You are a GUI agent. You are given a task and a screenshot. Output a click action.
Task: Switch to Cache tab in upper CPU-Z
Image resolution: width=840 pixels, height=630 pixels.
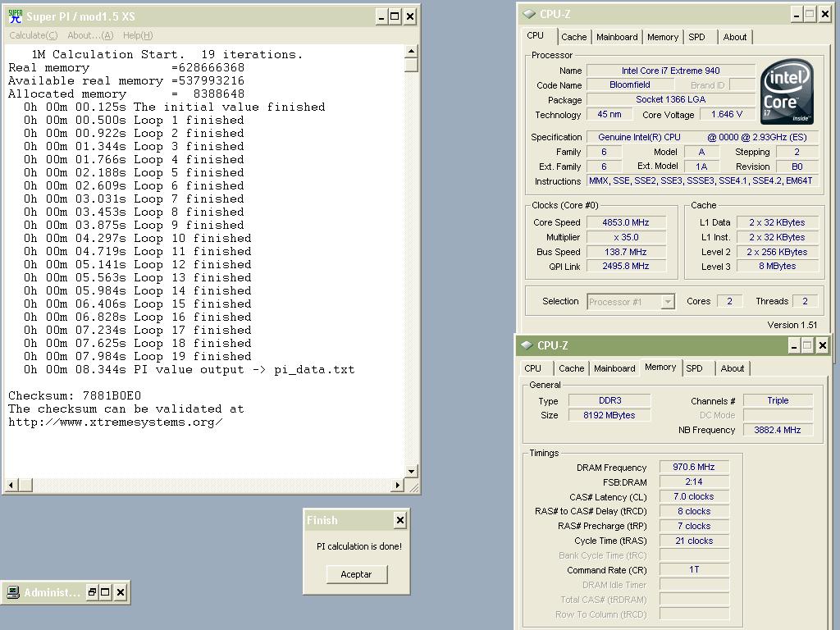(573, 37)
